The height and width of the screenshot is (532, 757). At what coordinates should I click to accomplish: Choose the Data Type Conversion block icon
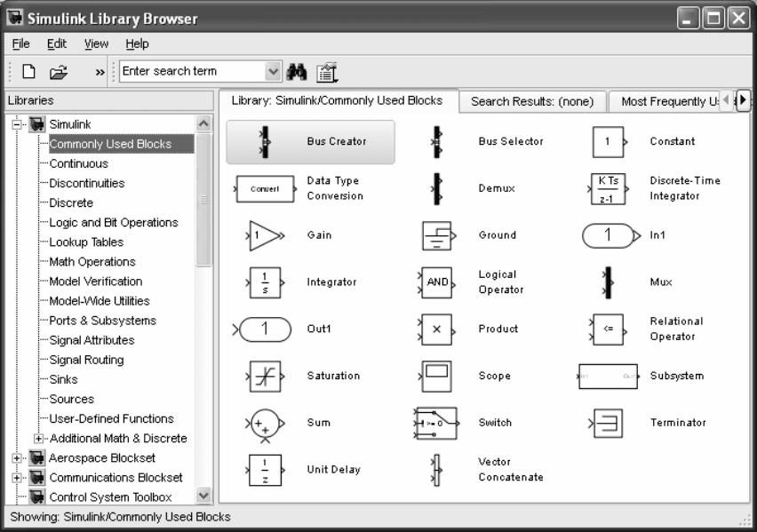click(265, 189)
